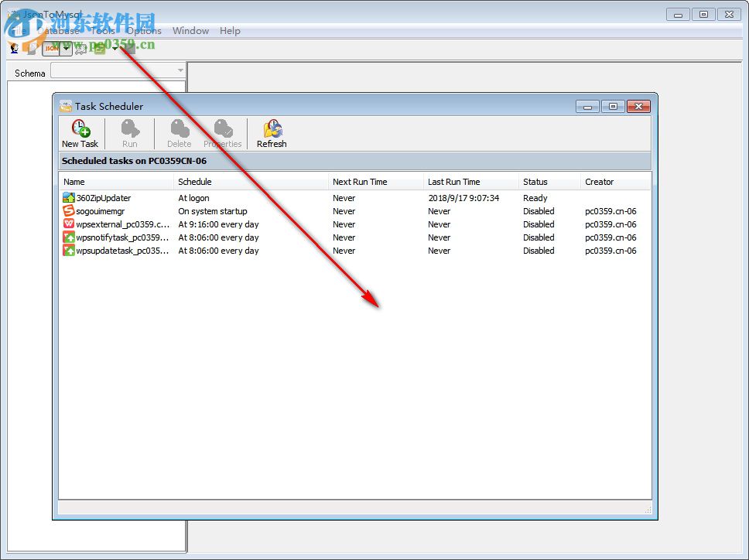Open the Help menu
Viewport: 749px width, 560px height.
pyautogui.click(x=230, y=31)
